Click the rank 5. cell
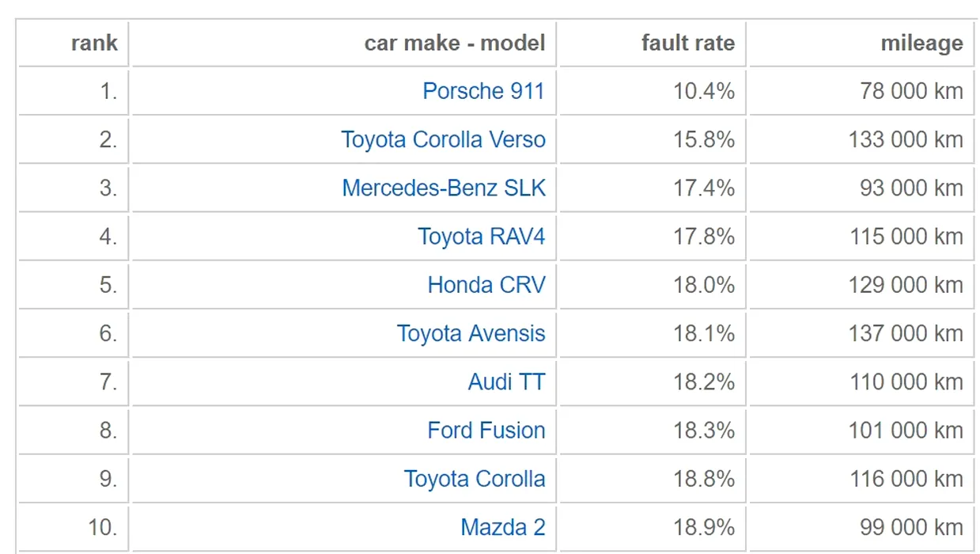Viewport: 980px width, 554px height. (x=73, y=285)
